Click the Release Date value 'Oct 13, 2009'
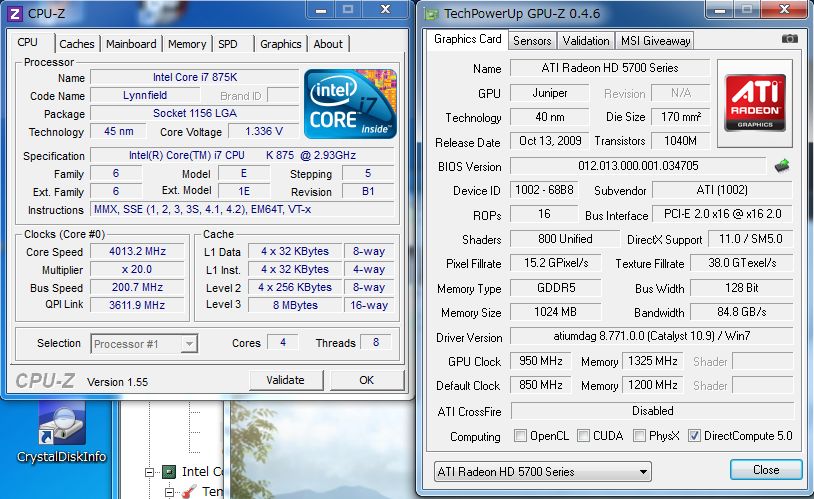 [550, 141]
